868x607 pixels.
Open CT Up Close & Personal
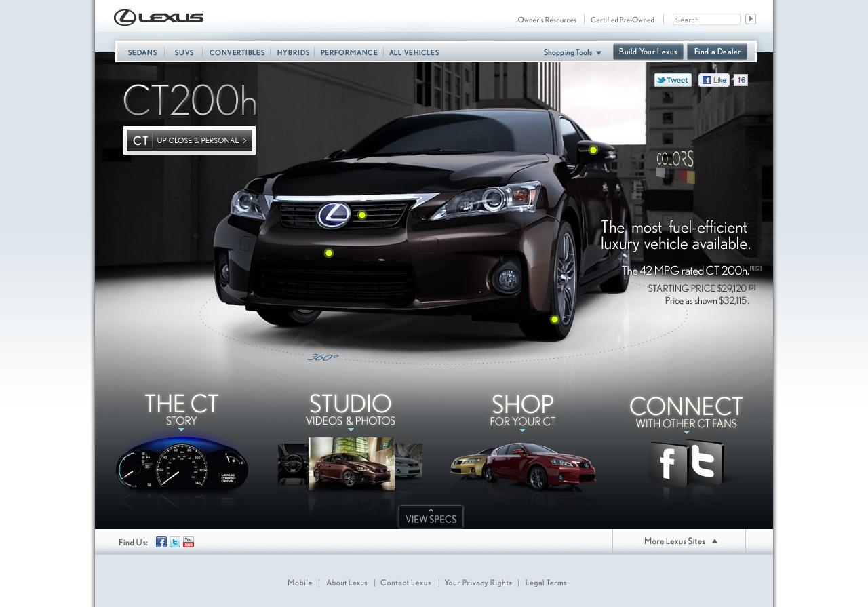(189, 140)
